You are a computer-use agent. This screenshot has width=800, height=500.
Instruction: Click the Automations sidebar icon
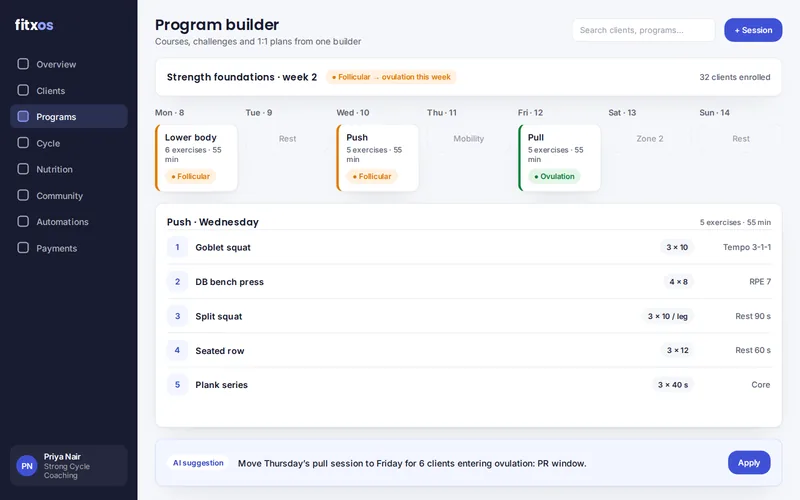[x=23, y=221]
